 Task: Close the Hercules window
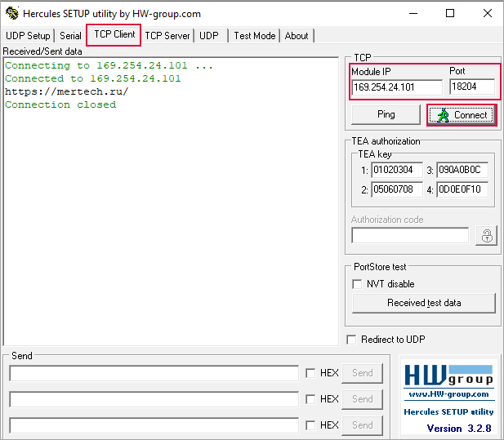pos(488,14)
